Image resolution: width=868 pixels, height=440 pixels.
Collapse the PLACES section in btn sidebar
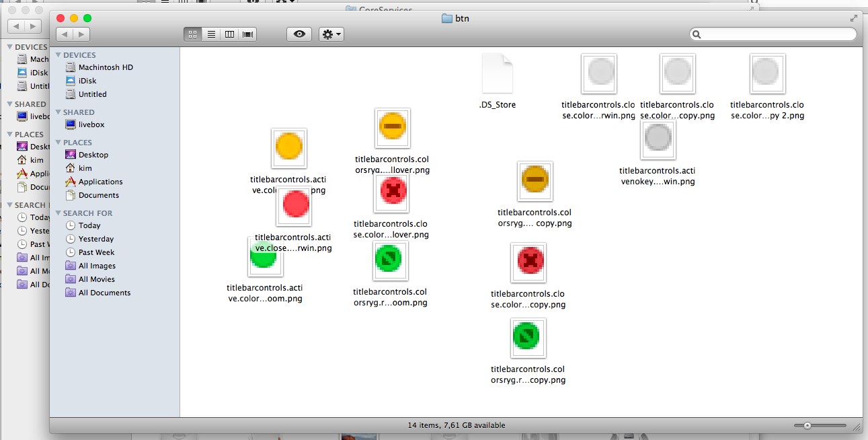point(58,143)
